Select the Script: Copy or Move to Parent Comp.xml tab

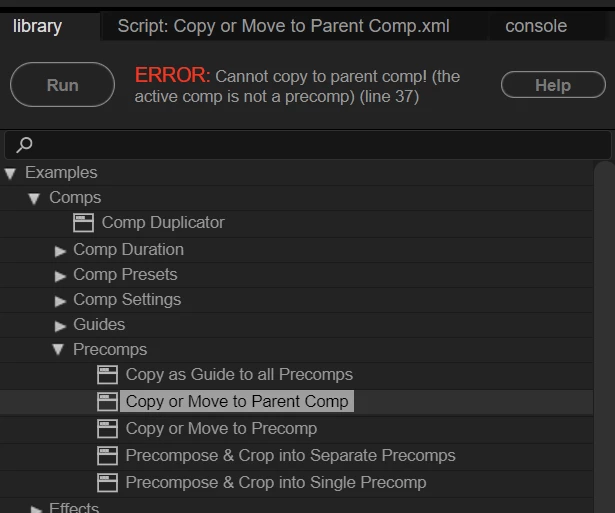[x=283, y=26]
